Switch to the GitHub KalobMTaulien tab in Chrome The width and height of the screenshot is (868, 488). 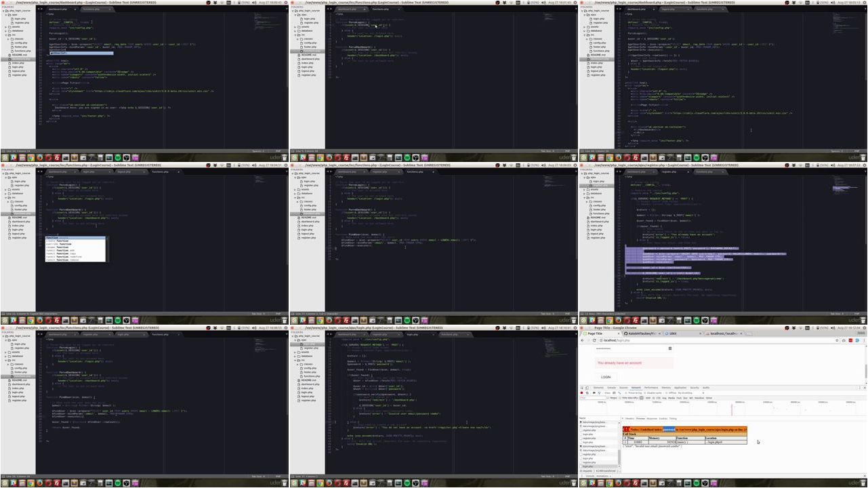tap(642, 333)
